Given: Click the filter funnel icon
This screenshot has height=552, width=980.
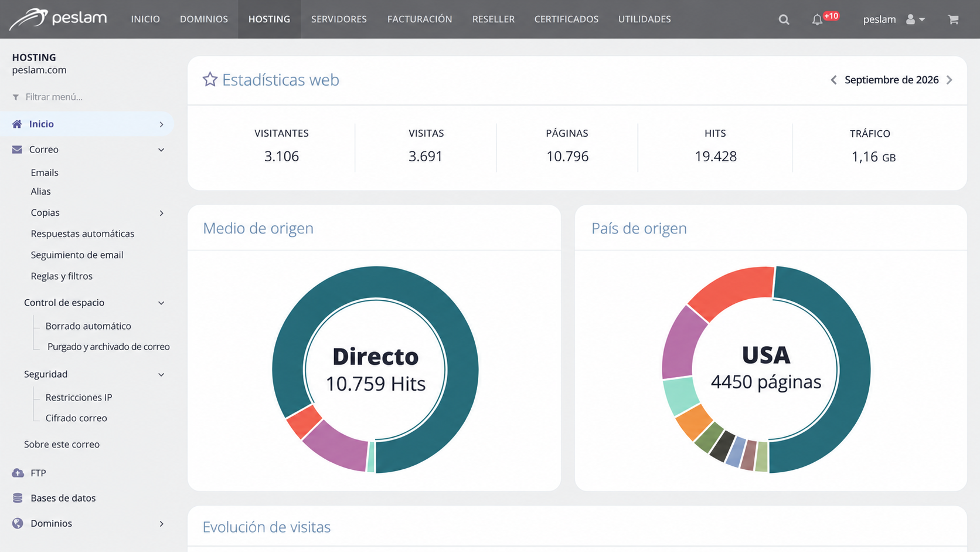Looking at the screenshot, I should tap(16, 97).
